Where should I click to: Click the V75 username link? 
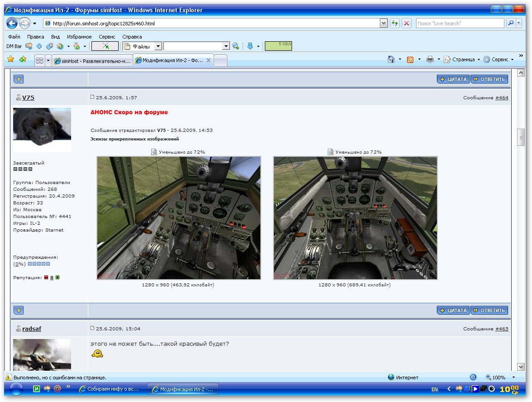pyautogui.click(x=28, y=97)
